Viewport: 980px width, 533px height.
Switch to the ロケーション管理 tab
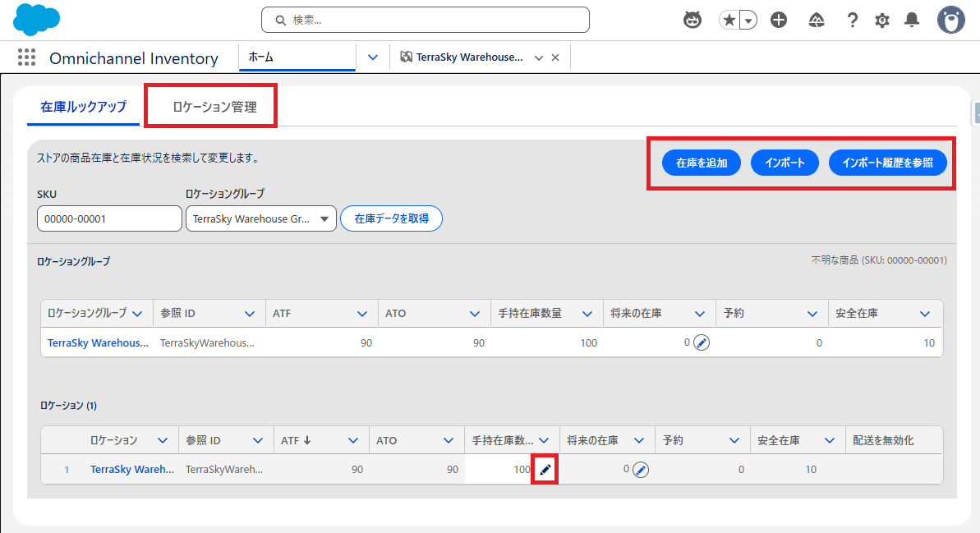point(214,107)
